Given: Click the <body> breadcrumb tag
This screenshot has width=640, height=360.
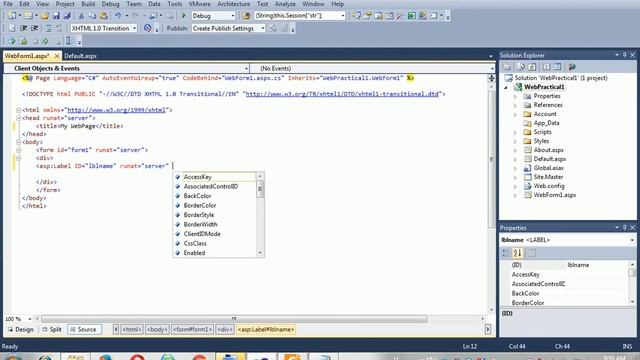Looking at the screenshot, I should [157, 329].
